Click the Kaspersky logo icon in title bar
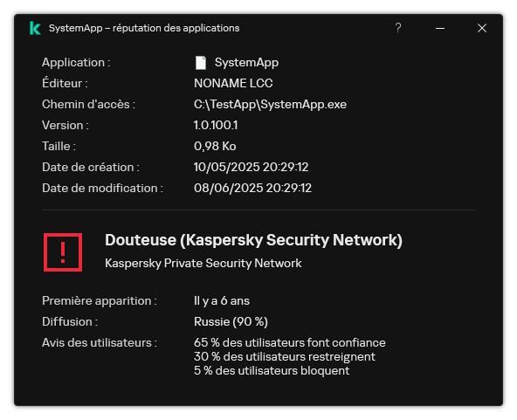The width and height of the screenshot is (517, 420). (35, 28)
